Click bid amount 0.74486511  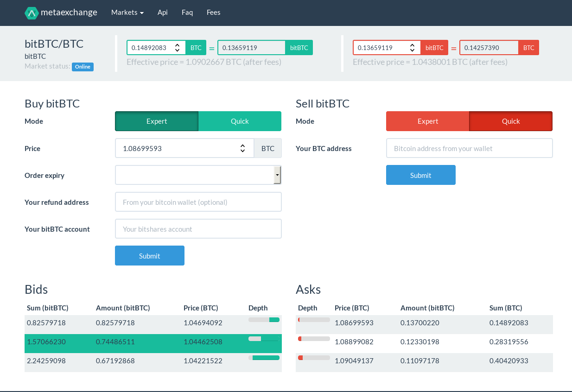pos(115,341)
